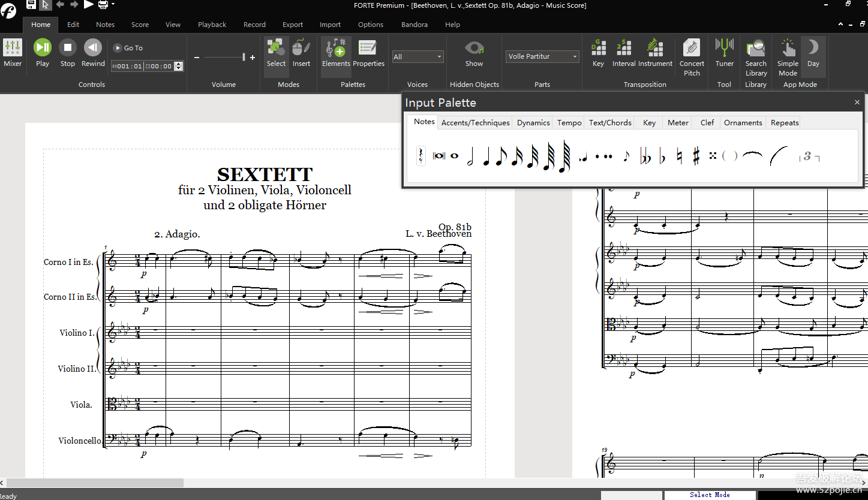Viewport: 868px width, 500px height.
Task: Select the triplet tuplet bracket
Action: (809, 156)
